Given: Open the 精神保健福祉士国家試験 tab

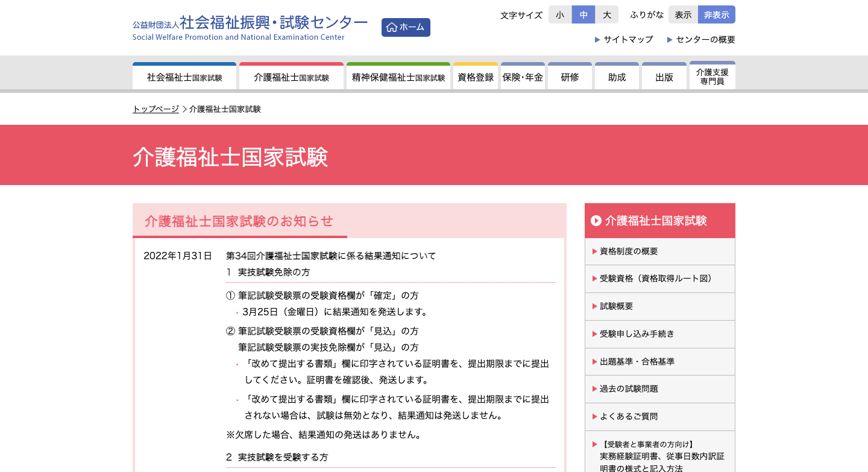Looking at the screenshot, I should (398, 76).
